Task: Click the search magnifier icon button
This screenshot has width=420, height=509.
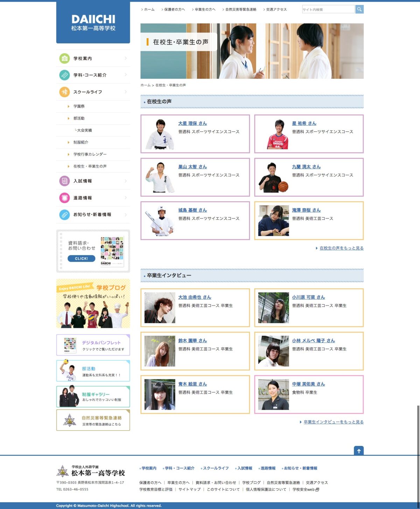Action: [359, 9]
